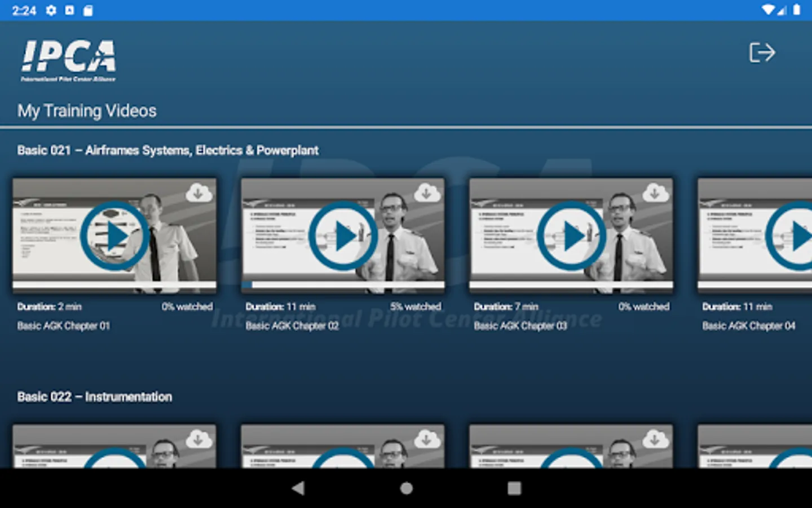Click progress bar of Chapter 02 video
Image resolution: width=812 pixels, height=508 pixels.
point(343,285)
